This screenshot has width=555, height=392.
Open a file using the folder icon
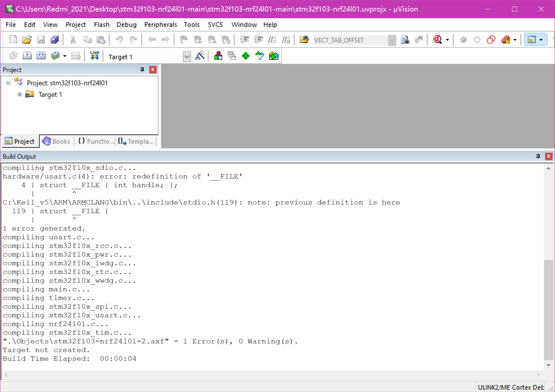tap(27, 40)
